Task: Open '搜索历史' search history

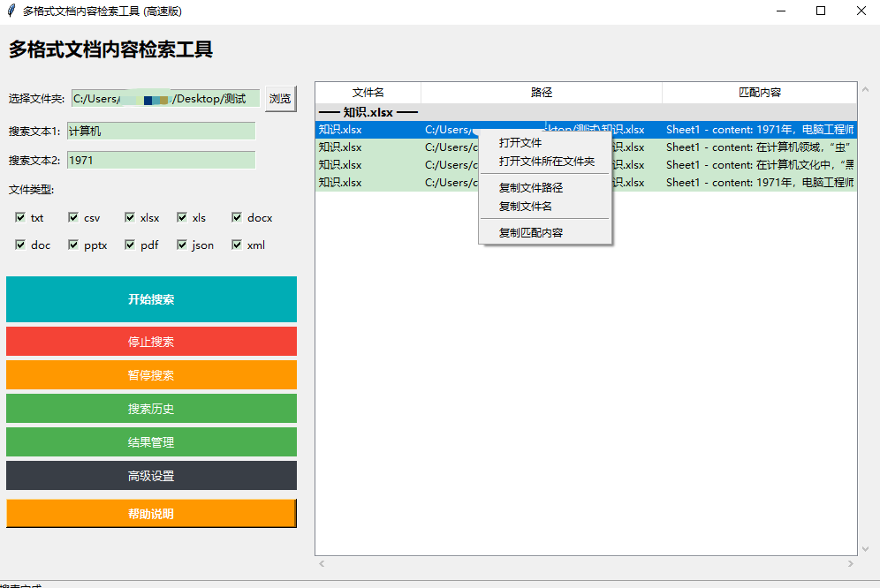Action: (x=151, y=409)
